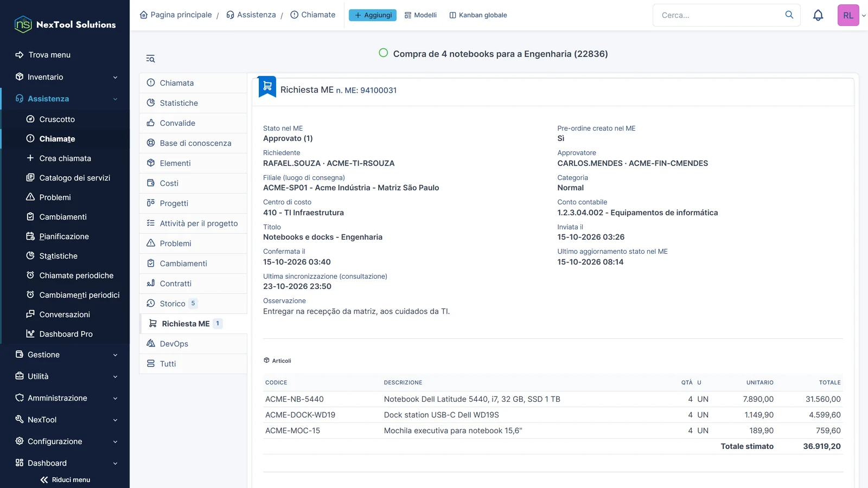The width and height of the screenshot is (868, 488).
Task: Open Base di conoscenza tab
Action: click(x=193, y=143)
